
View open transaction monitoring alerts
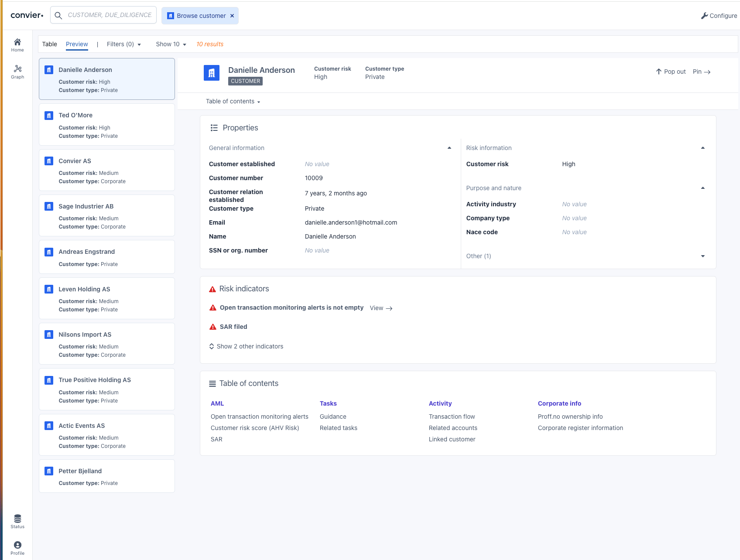point(381,308)
